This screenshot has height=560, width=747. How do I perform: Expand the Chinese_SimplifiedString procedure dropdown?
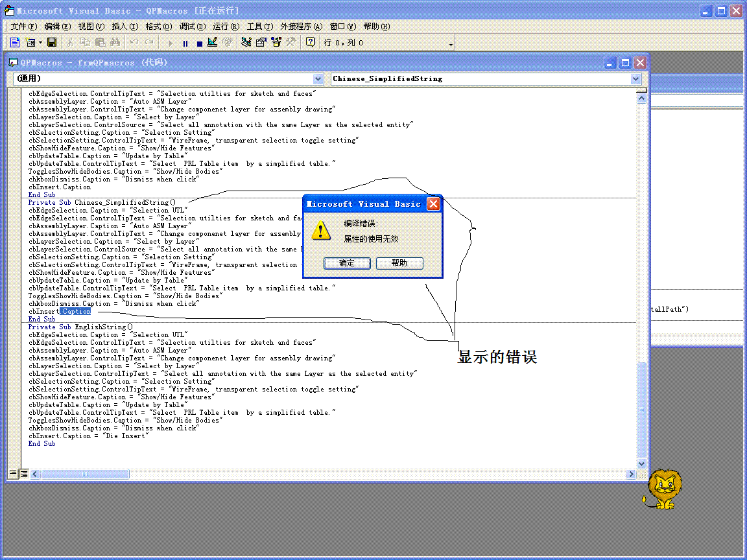[636, 78]
